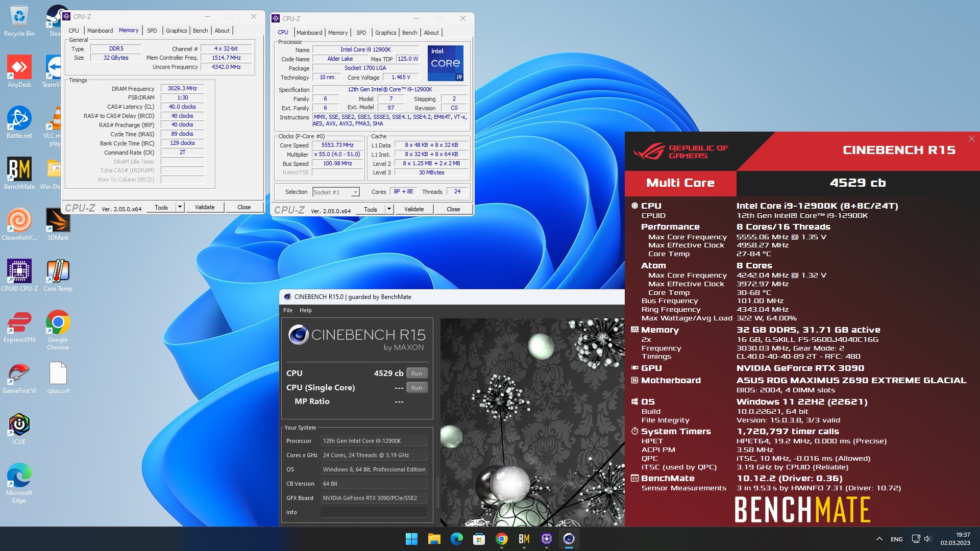This screenshot has width=980, height=551.
Task: Open the ENG language switcher
Action: [x=896, y=539]
